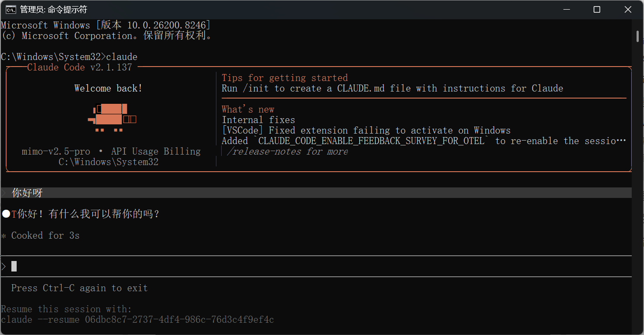Click the terminal's vertical scrollbar thumb
Image resolution: width=644 pixels, height=335 pixels.
point(637,36)
